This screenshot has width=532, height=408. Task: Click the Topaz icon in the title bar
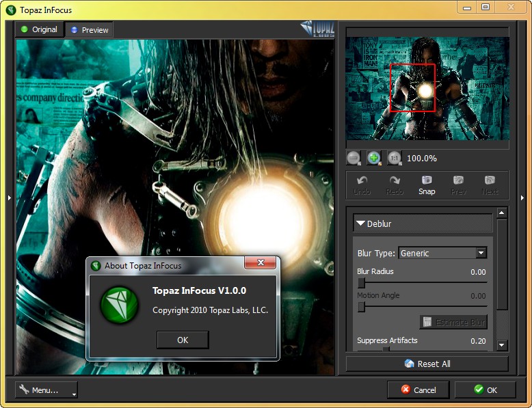click(x=11, y=10)
